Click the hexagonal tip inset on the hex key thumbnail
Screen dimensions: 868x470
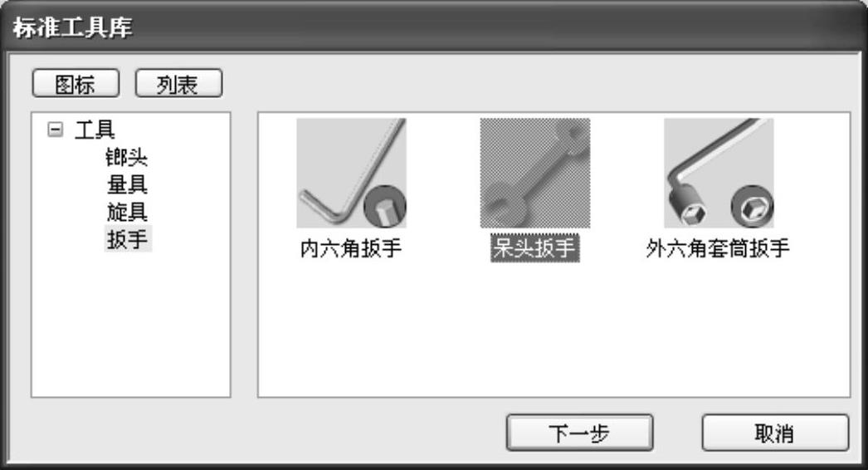point(385,206)
